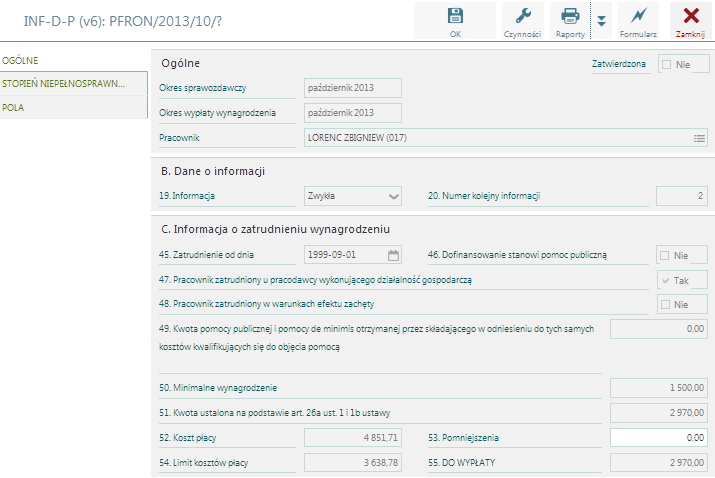The height and width of the screenshot is (478, 715).
Task: Click the field 51 Kwota ustalona value
Action: pyautogui.click(x=658, y=413)
